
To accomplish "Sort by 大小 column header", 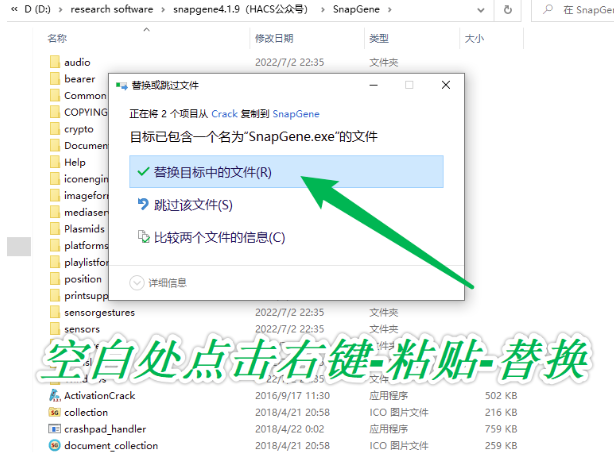I will [474, 38].
